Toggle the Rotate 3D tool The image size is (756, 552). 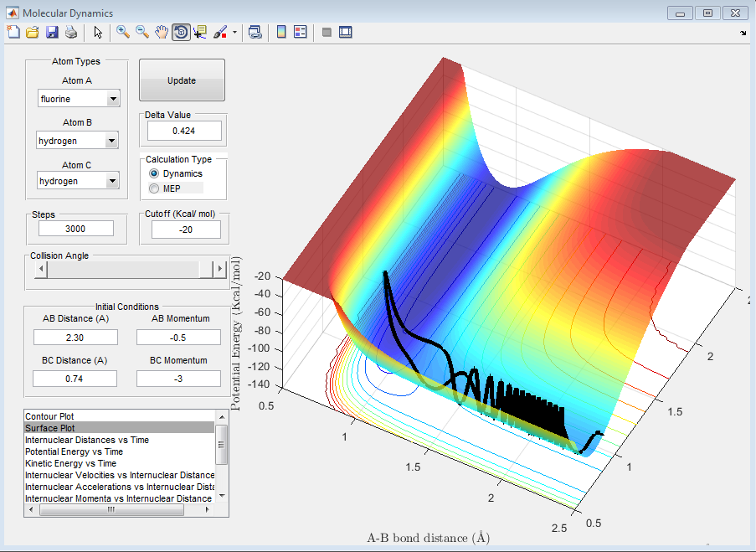click(x=181, y=32)
